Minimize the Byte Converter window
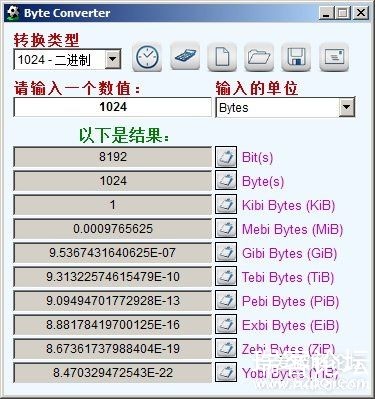 (326, 13)
